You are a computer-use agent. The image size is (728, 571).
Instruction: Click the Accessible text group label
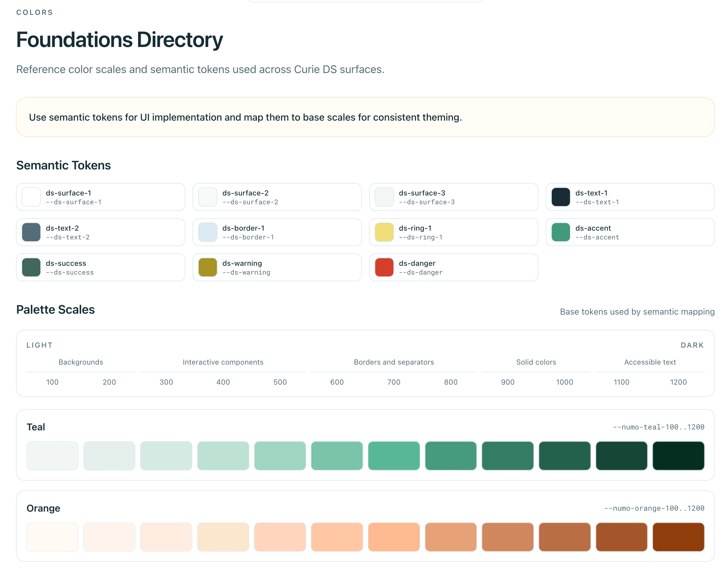point(650,362)
